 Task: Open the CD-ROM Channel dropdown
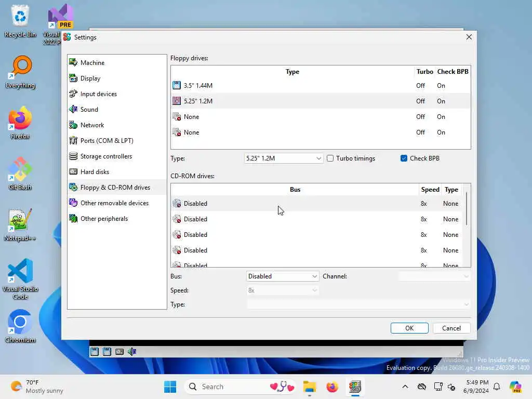[x=435, y=276]
